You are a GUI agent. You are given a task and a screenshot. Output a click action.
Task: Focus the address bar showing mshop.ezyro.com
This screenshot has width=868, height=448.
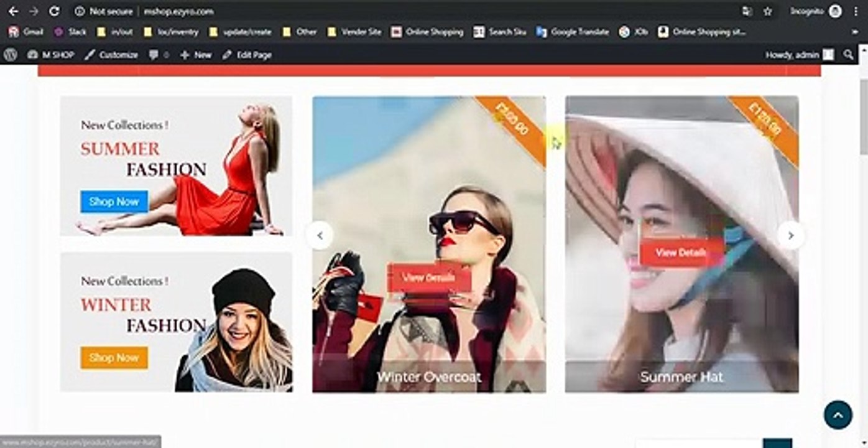(x=178, y=11)
